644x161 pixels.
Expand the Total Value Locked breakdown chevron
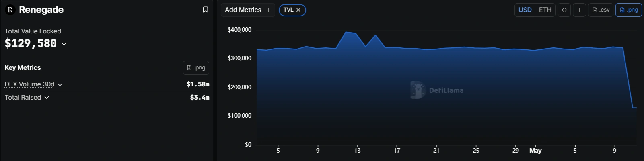64,44
